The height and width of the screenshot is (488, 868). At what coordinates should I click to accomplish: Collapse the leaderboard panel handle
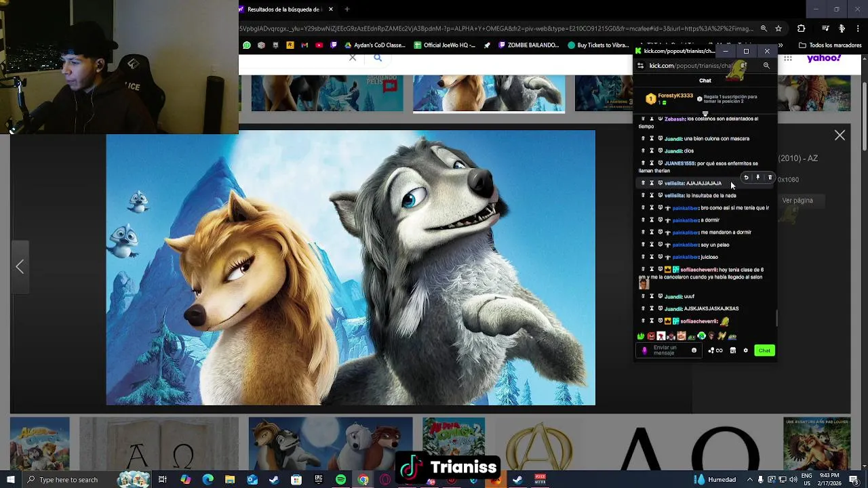point(705,114)
